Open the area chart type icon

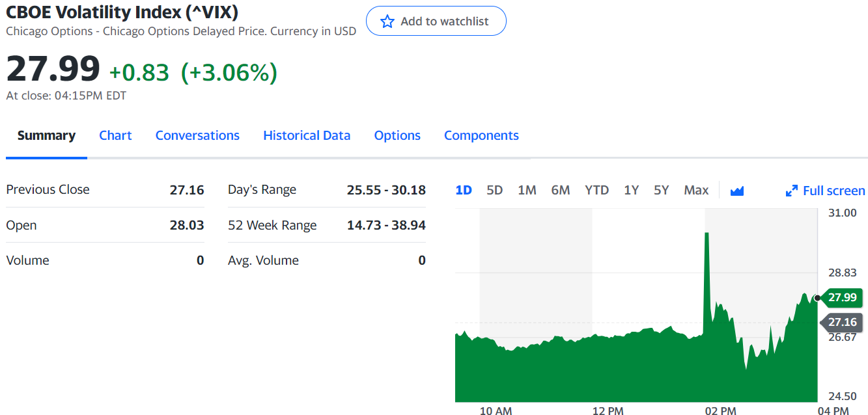(737, 191)
